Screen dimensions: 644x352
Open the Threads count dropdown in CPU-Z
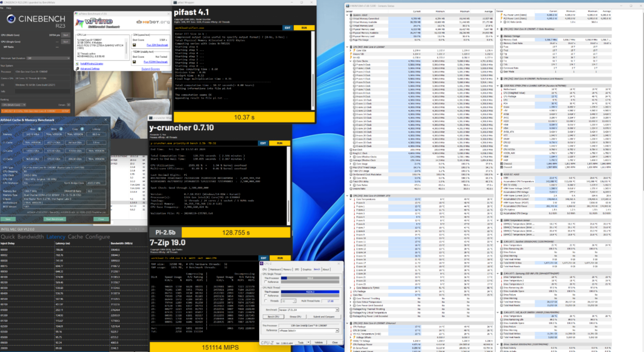[x=288, y=301]
